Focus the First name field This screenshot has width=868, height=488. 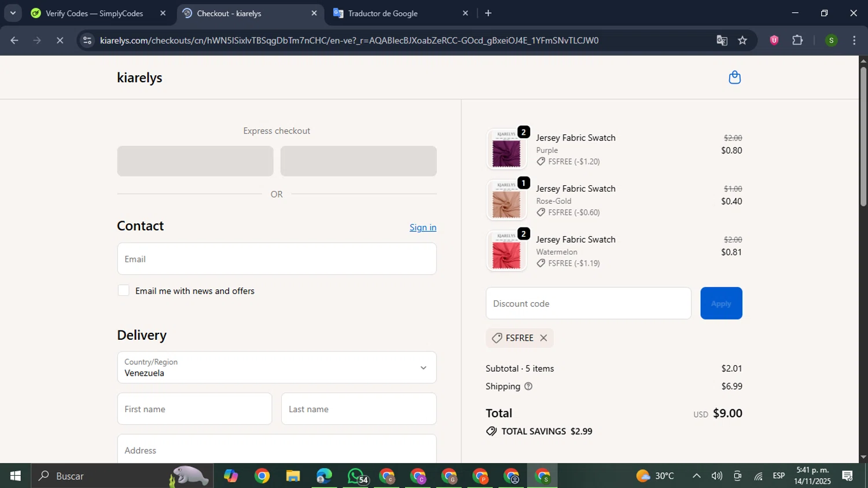[194, 409]
